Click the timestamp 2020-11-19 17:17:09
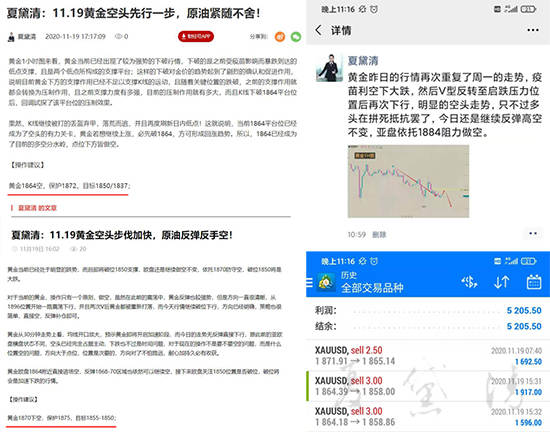The width and height of the screenshot is (550, 432). (75, 36)
